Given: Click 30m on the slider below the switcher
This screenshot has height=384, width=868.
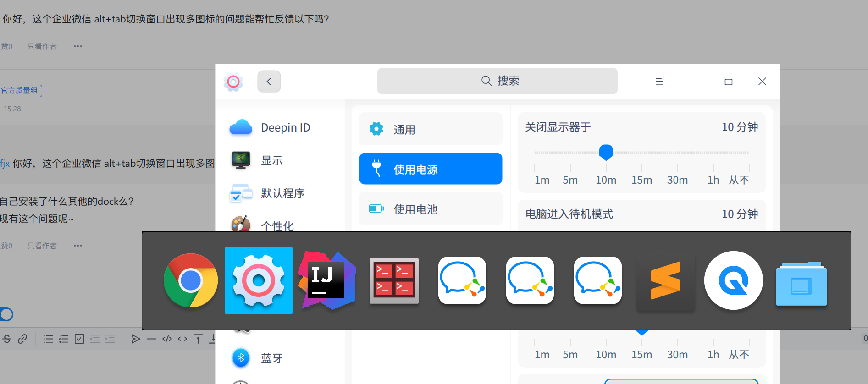Looking at the screenshot, I should 677,355.
